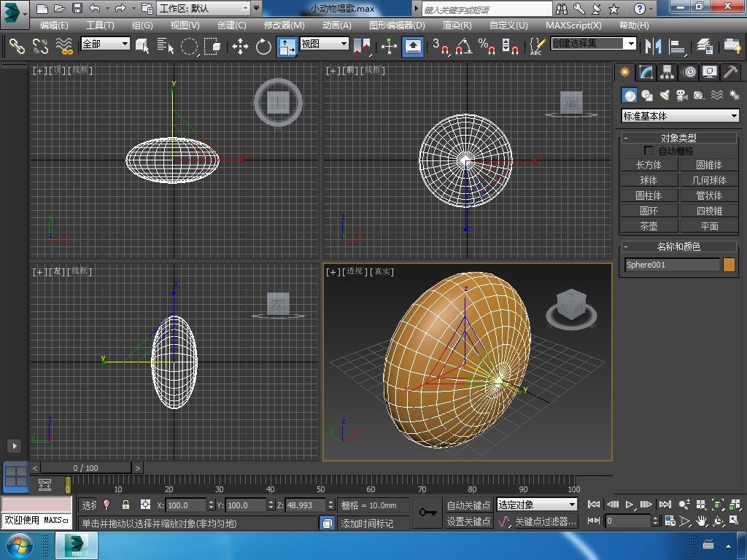Switch to the Cameras creation category
The width and height of the screenshot is (747, 560).
click(681, 96)
